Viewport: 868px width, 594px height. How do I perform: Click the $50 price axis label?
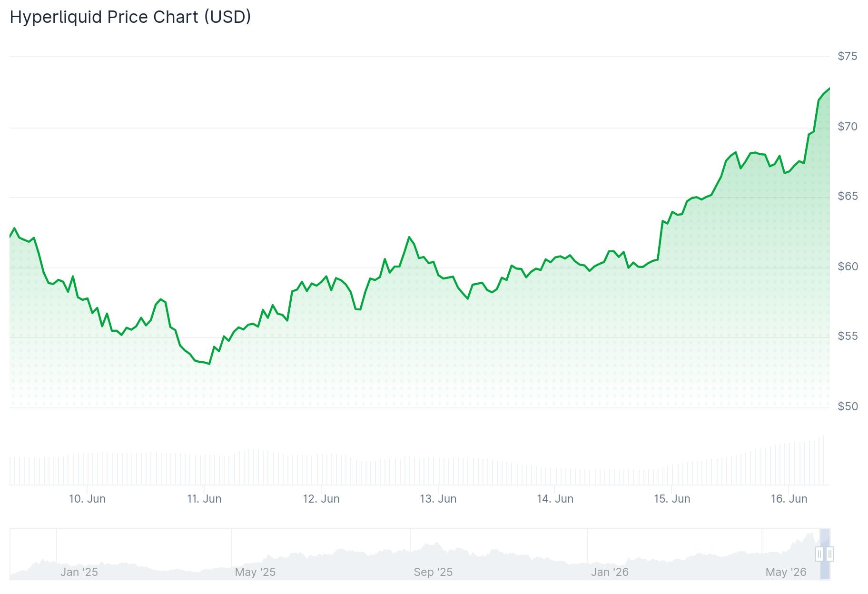pos(848,406)
